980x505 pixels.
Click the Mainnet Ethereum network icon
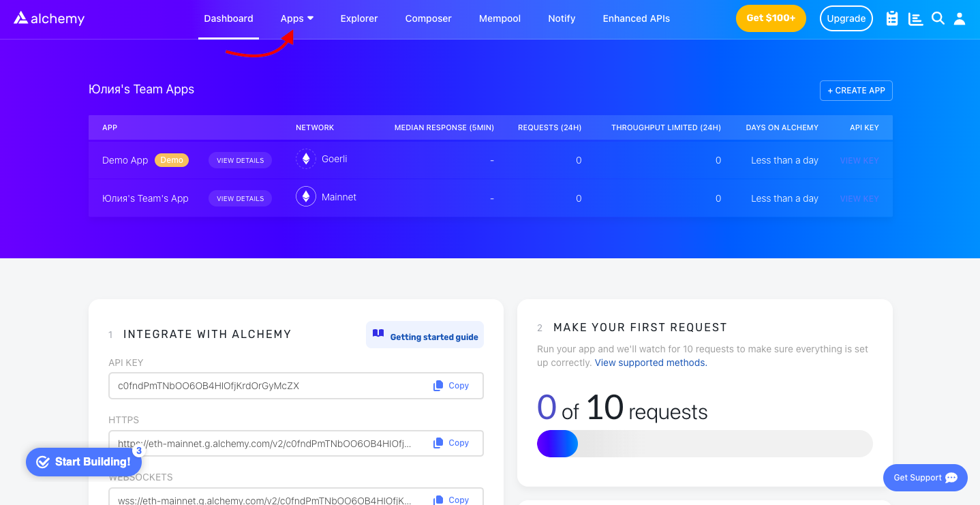tap(306, 197)
